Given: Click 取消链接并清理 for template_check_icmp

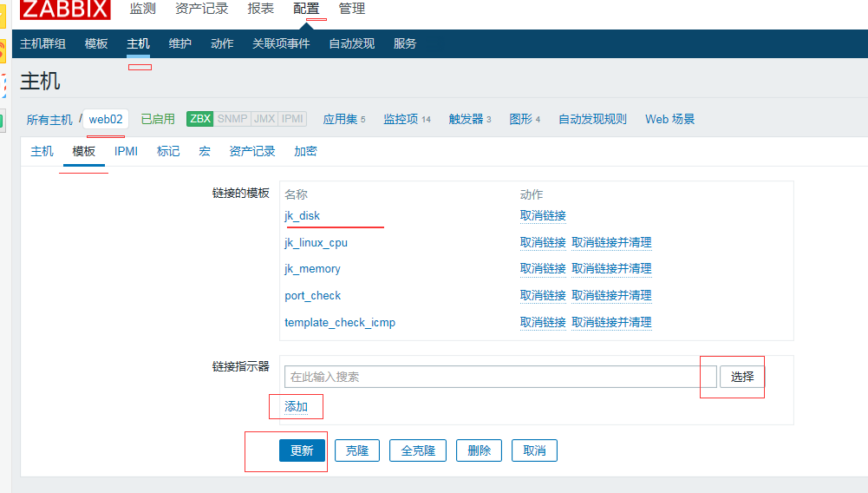Looking at the screenshot, I should pyautogui.click(x=611, y=322).
